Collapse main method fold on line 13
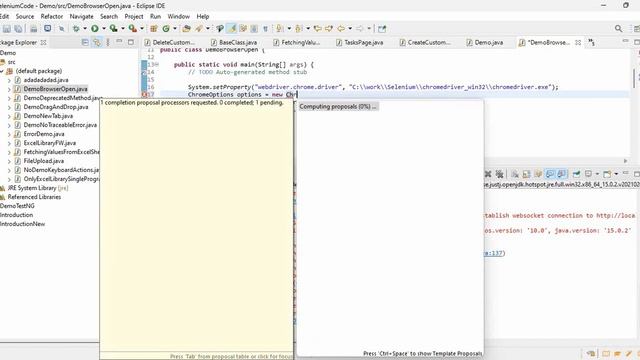640x360 pixels. pos(157,64)
